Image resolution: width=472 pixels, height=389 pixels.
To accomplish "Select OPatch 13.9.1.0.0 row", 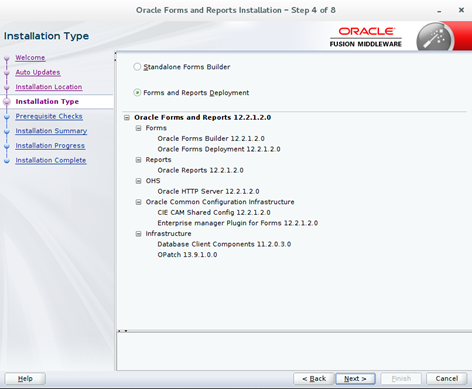I will [x=187, y=255].
